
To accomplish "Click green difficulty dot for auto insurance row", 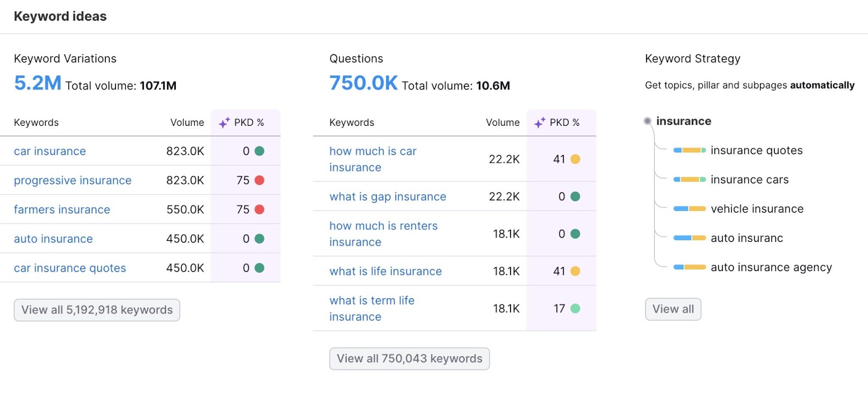I will (x=259, y=239).
